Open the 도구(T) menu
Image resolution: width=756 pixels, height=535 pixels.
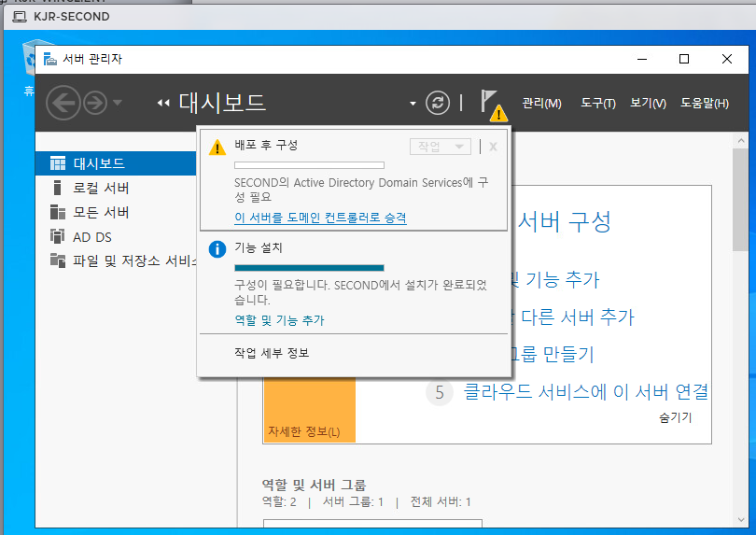pos(598,104)
